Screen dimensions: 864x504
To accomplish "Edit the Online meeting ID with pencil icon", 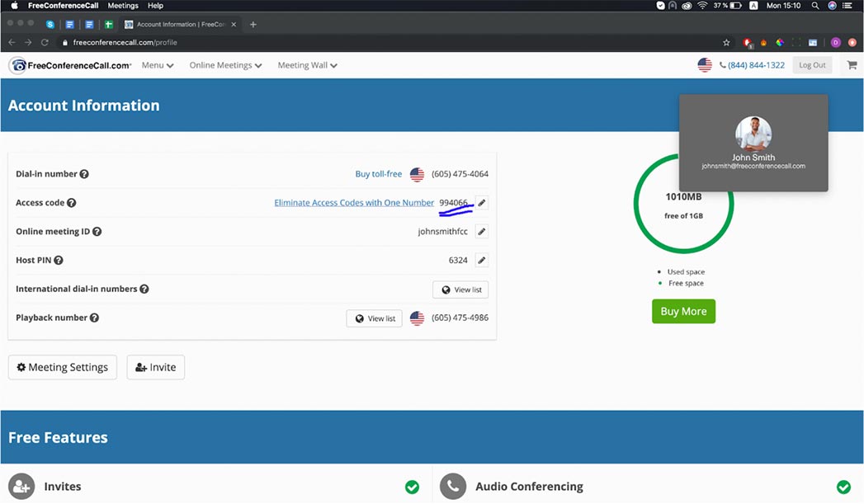I will (482, 232).
